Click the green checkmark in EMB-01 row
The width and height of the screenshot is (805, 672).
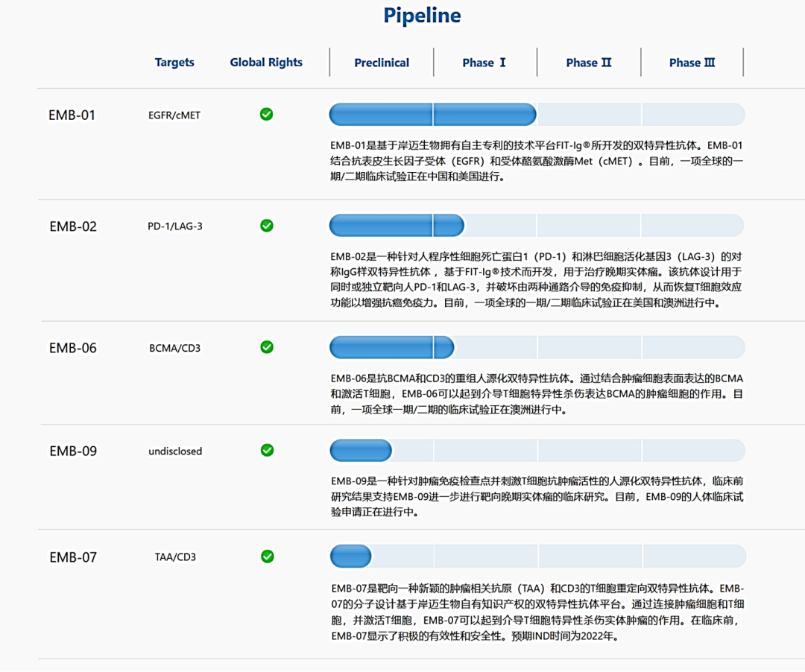tap(266, 114)
